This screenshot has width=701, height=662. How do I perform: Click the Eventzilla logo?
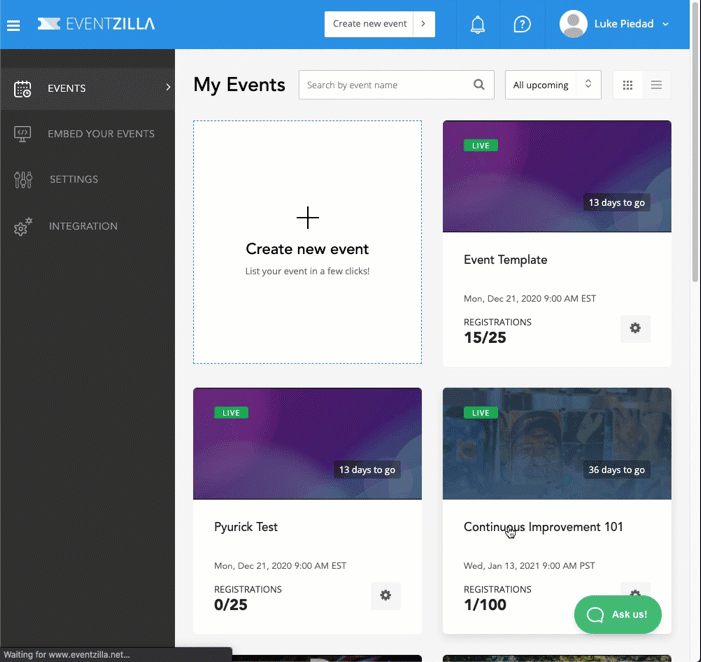pyautogui.click(x=96, y=24)
